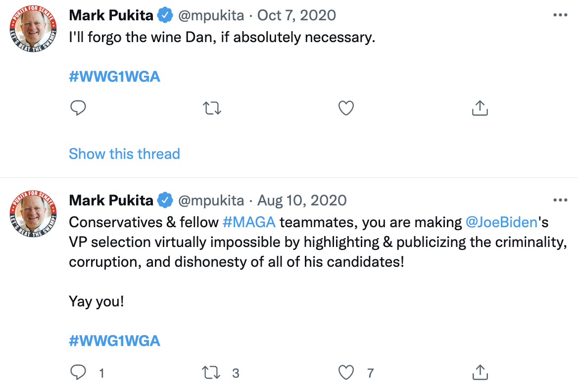The height and width of the screenshot is (392, 578).
Task: Show this thread for the wine tweet
Action: [x=124, y=154]
